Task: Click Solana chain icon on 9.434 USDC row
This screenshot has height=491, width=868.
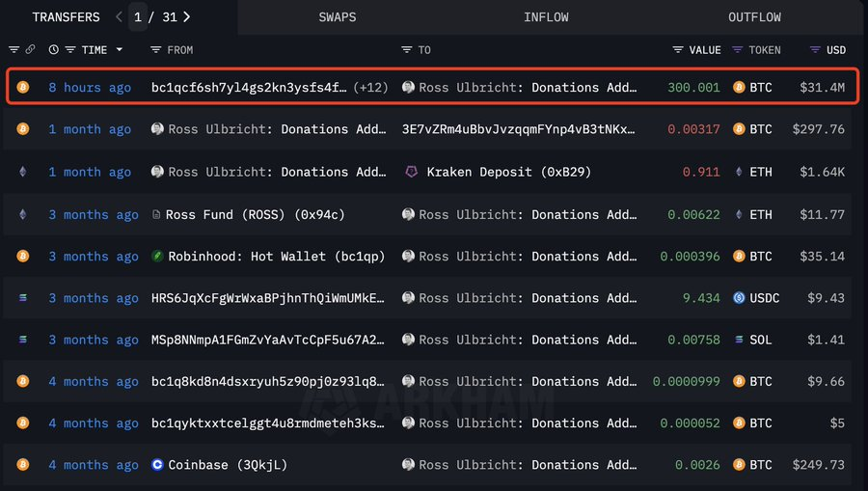Action: click(23, 298)
